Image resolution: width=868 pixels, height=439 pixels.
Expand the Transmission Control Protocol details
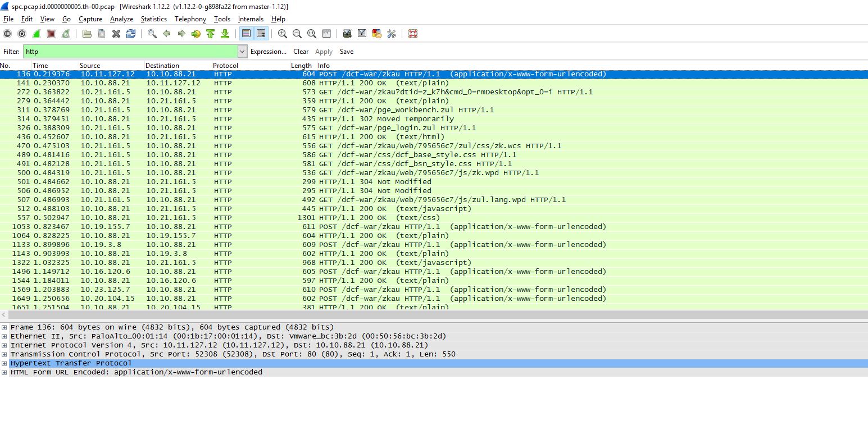point(4,354)
